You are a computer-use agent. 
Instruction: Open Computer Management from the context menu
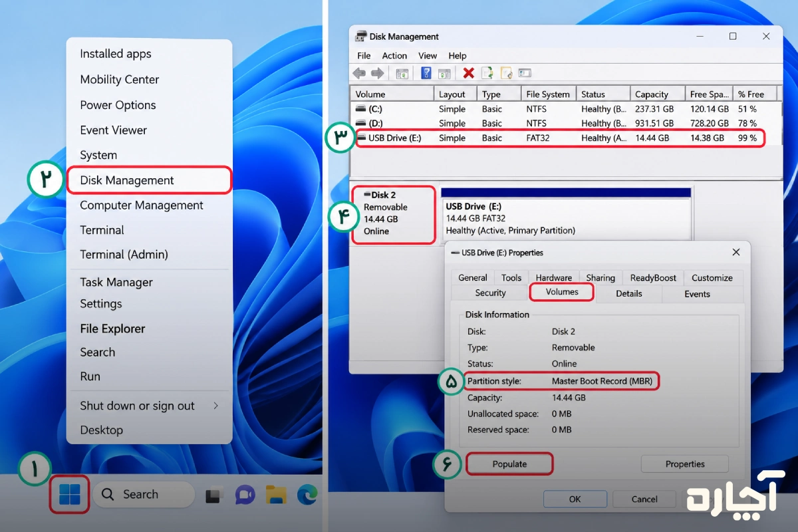click(x=142, y=205)
